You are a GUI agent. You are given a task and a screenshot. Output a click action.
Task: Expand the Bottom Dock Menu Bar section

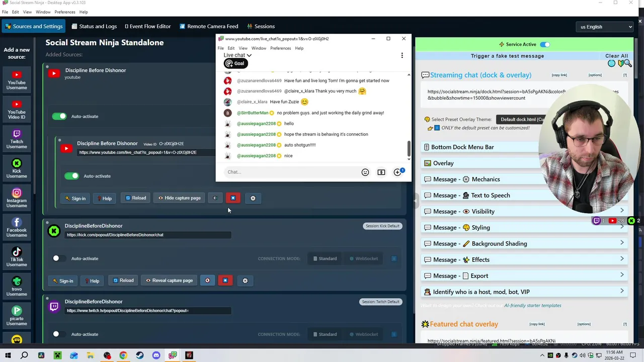(x=523, y=147)
